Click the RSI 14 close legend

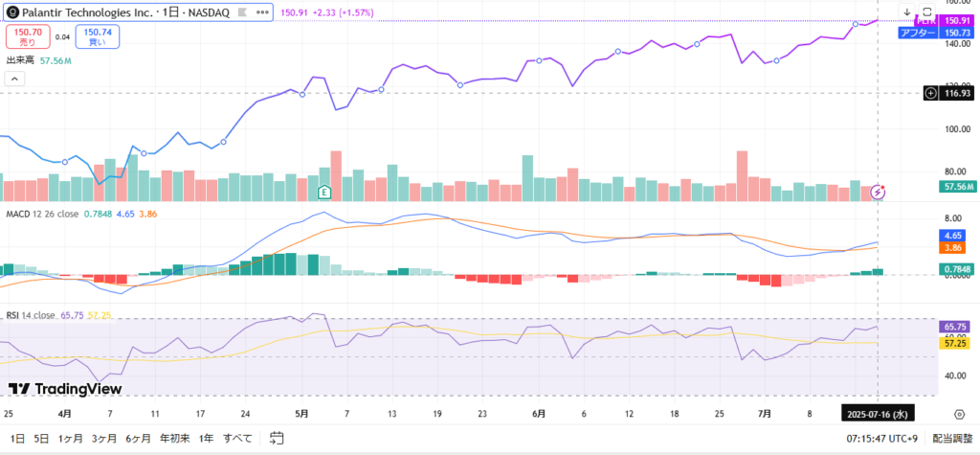click(x=31, y=315)
